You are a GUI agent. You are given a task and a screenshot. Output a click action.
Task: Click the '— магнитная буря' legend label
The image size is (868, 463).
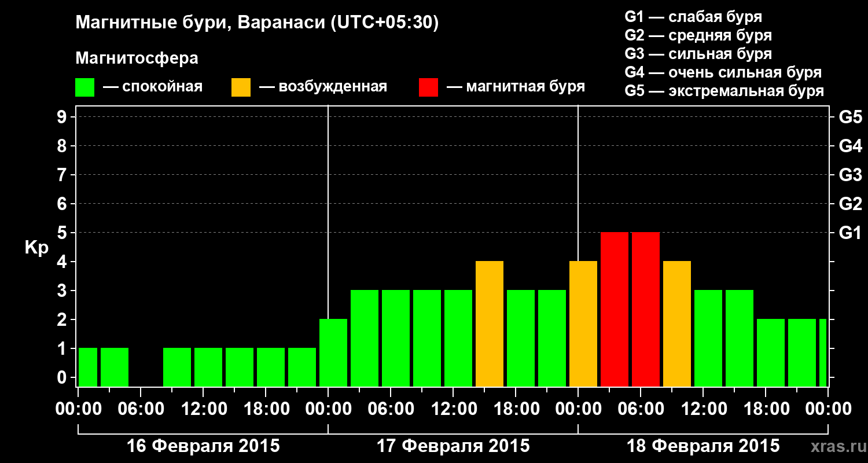point(516,87)
